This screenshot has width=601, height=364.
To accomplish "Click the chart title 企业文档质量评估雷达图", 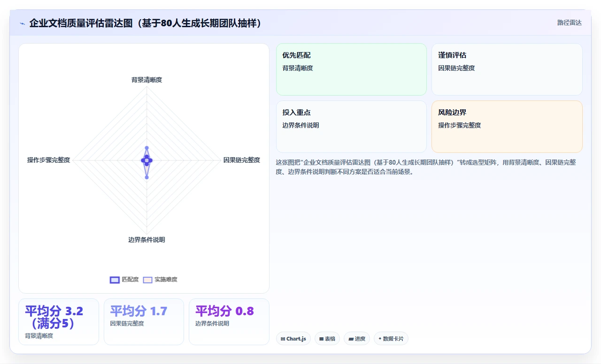I will point(145,23).
